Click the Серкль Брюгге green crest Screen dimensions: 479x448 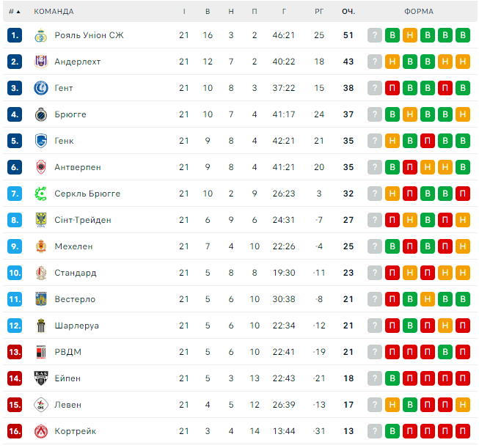40,194
